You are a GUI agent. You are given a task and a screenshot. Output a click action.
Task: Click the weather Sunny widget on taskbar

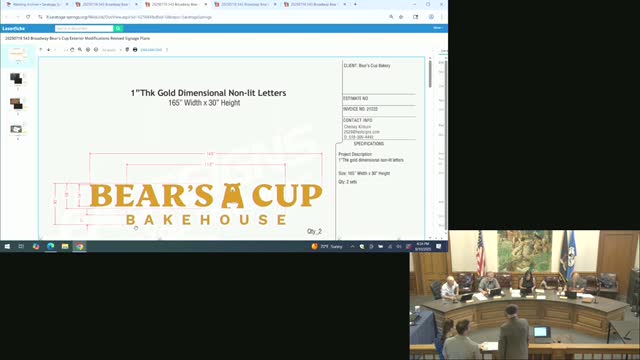click(327, 247)
